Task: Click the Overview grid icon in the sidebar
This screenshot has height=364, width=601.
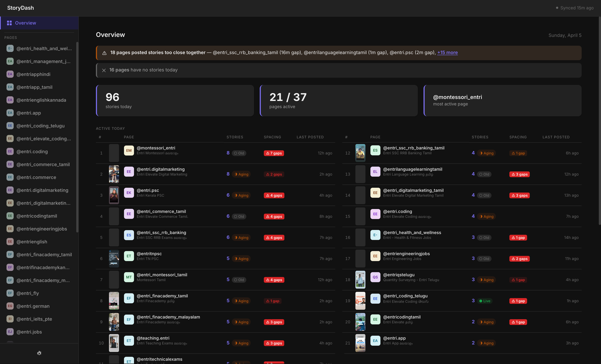Action: point(9,23)
